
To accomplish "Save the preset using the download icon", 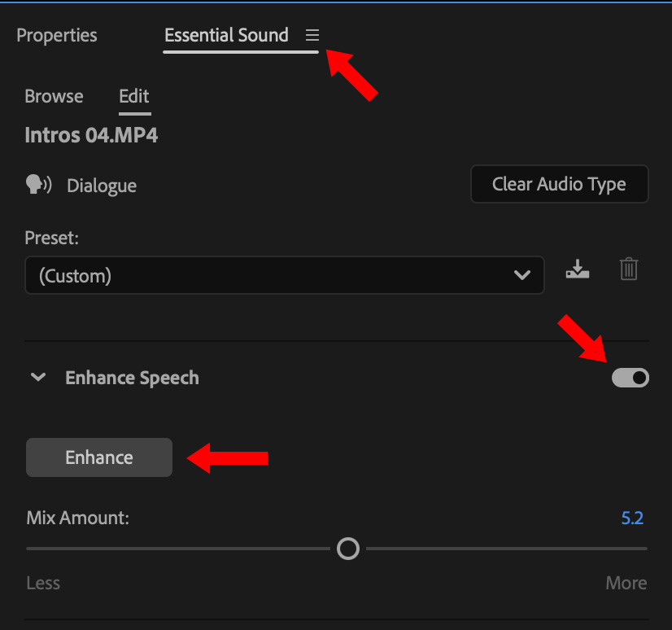I will (578, 269).
